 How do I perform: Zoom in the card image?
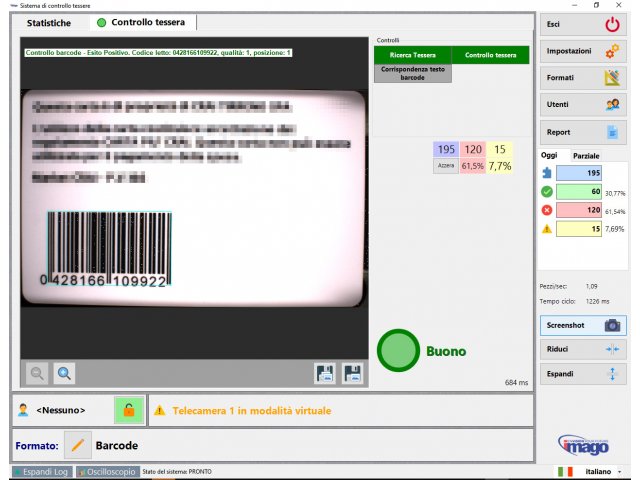click(64, 373)
